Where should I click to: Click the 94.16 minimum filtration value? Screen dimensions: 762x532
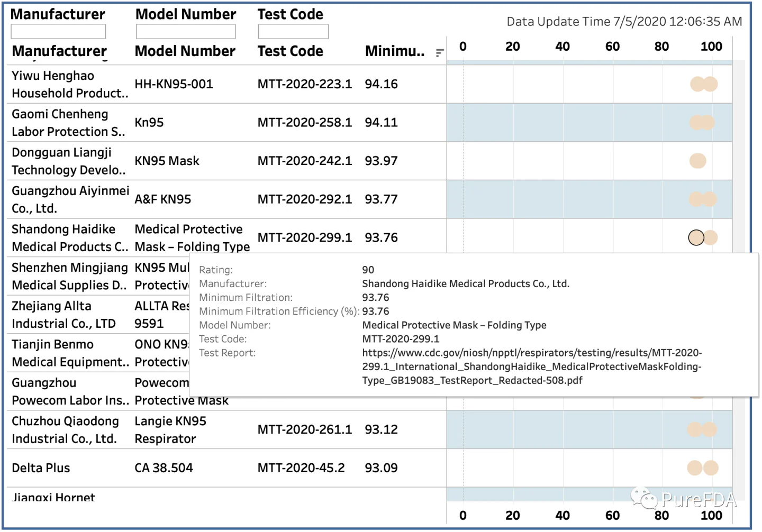pos(381,84)
